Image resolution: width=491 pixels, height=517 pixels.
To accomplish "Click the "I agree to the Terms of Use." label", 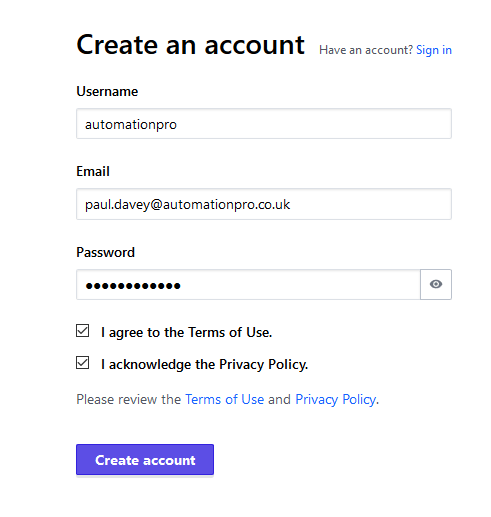I will pyautogui.click(x=186, y=332).
